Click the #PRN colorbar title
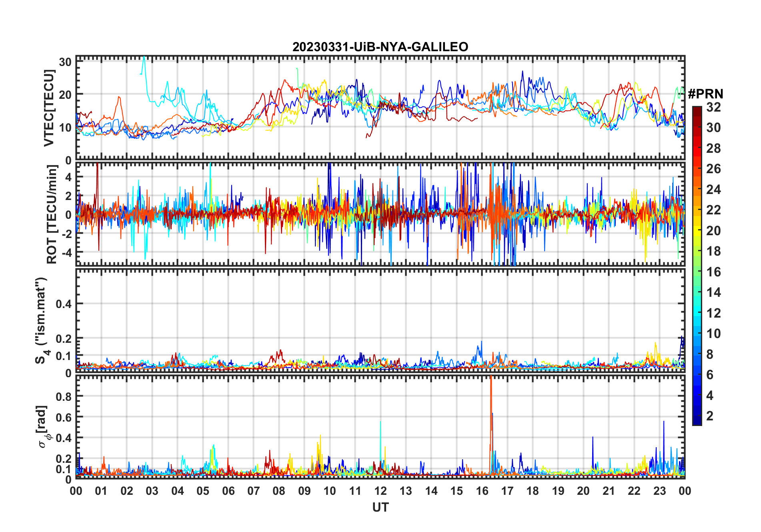Image resolution: width=761 pixels, height=532 pixels. pos(706,94)
